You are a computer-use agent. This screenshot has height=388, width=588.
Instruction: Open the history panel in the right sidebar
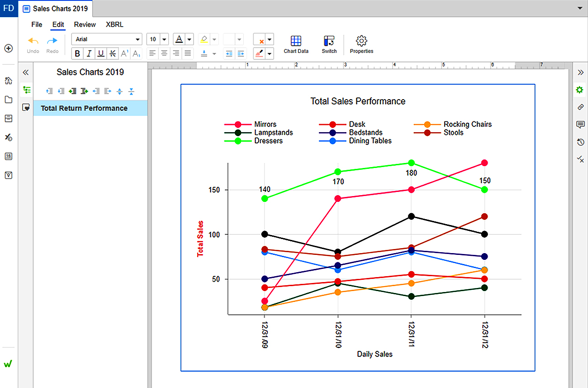click(x=580, y=142)
